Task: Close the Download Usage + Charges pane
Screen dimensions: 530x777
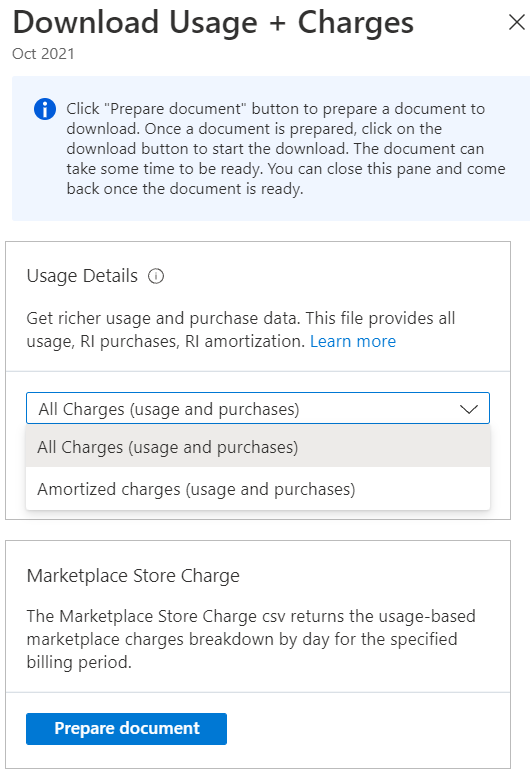Action: pyautogui.click(x=517, y=22)
